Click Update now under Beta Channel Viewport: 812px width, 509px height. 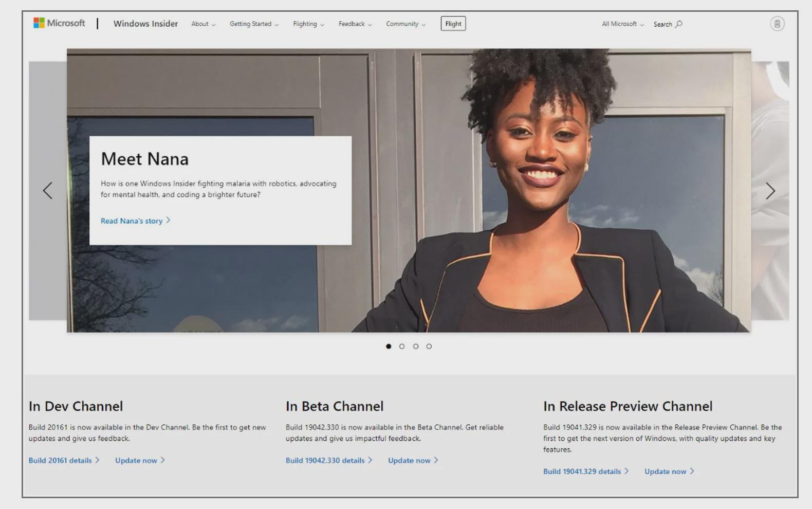413,460
